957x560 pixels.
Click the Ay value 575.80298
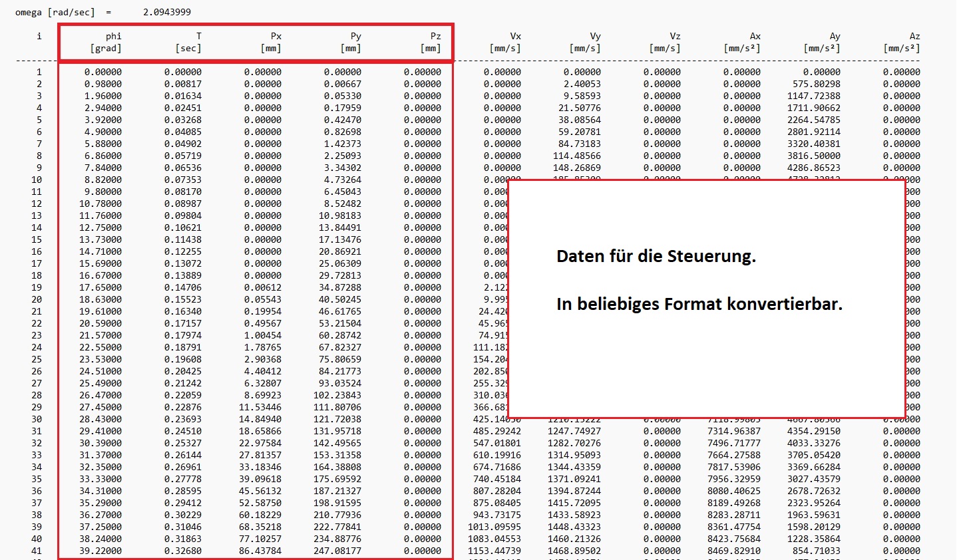[x=817, y=84]
